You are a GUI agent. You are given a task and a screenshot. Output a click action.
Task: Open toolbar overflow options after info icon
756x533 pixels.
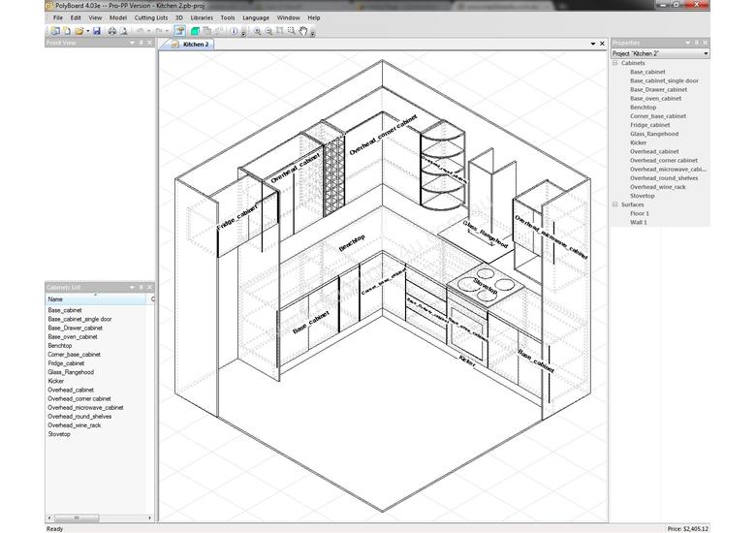pos(243,33)
